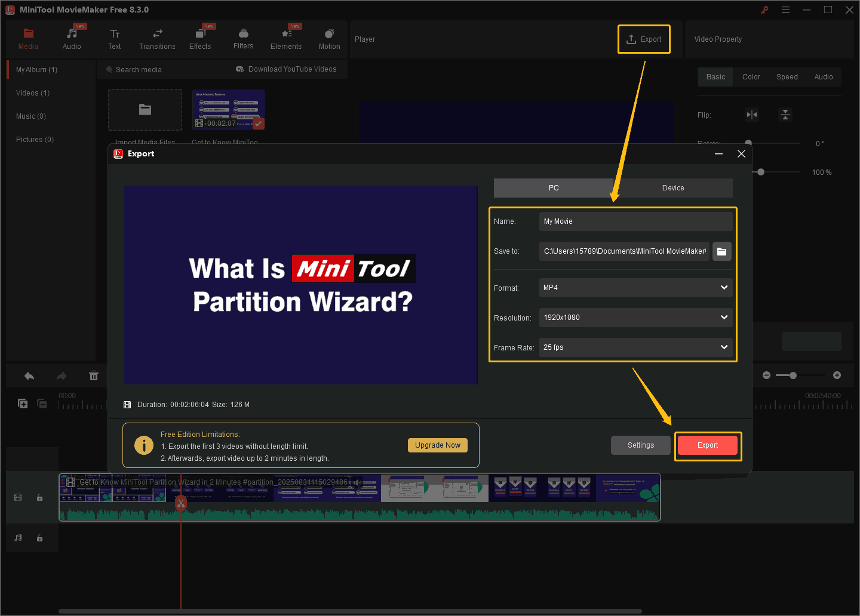
Task: Open the Effects tab
Action: [x=200, y=39]
